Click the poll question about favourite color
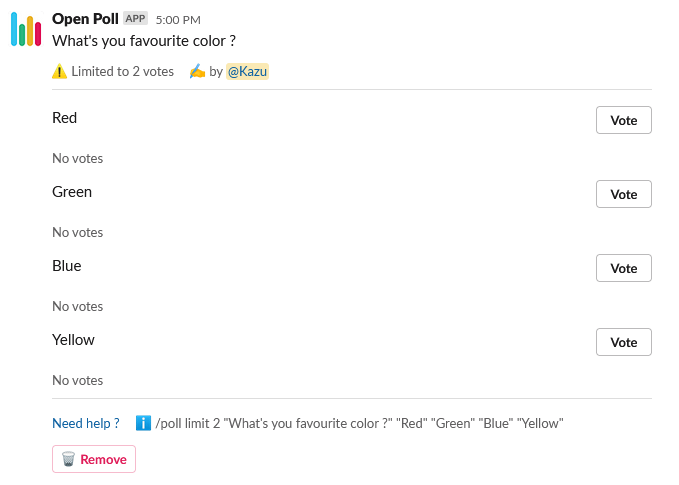The image size is (679, 485). [144, 41]
